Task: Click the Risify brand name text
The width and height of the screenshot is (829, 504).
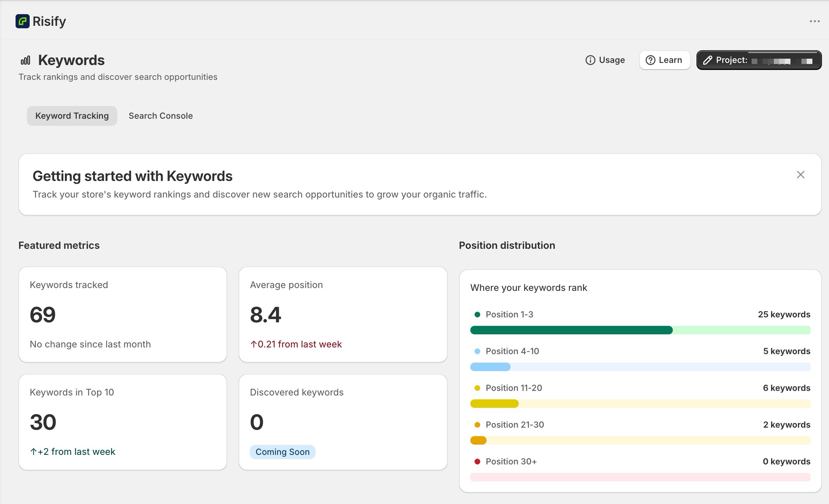Action: (49, 21)
